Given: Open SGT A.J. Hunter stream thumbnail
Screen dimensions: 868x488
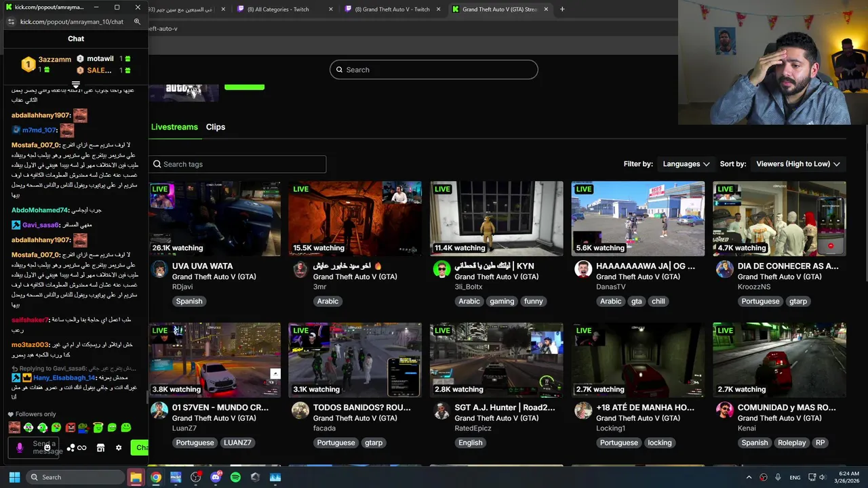Looking at the screenshot, I should (x=496, y=360).
